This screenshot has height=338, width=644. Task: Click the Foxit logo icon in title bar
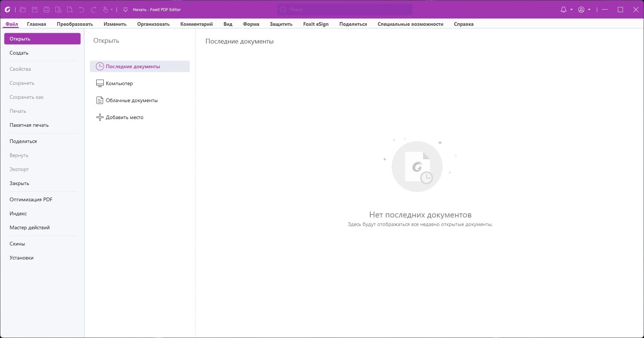tap(7, 10)
